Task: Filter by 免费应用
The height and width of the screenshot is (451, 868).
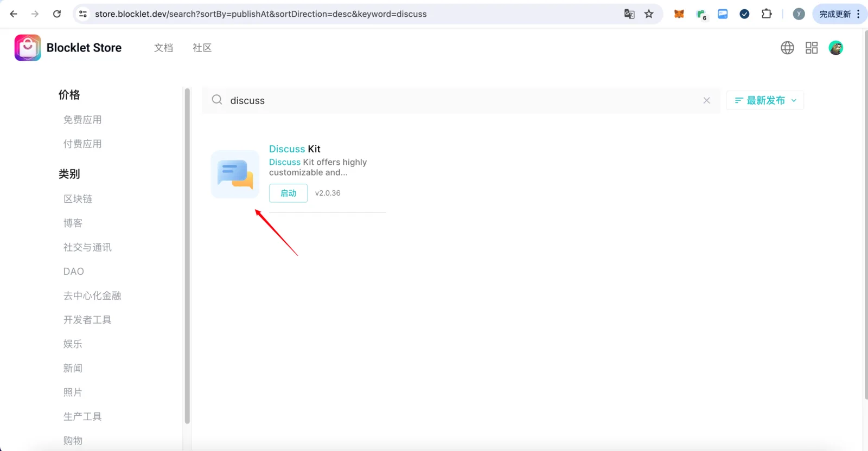Action: tap(82, 120)
